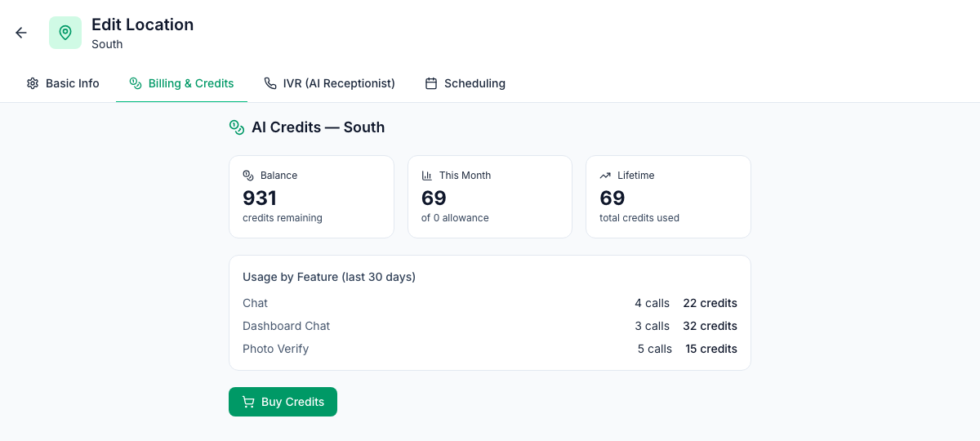Screen dimensions: 980x441
Task: Click the Photo Verify row label
Action: (x=275, y=349)
